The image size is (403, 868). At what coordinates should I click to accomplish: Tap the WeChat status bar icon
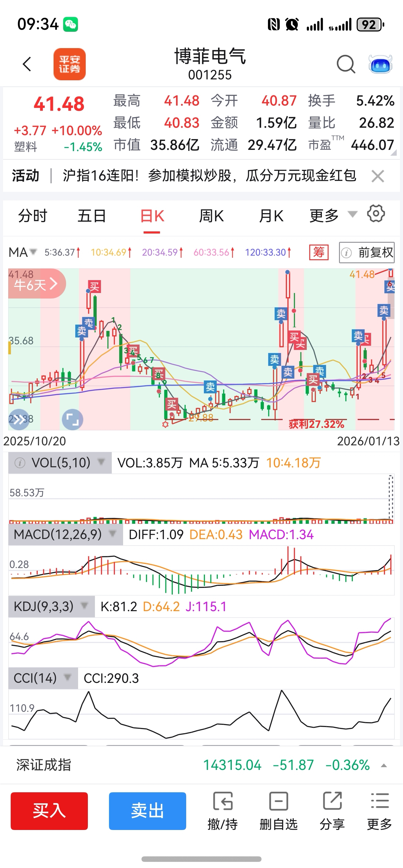(x=71, y=24)
